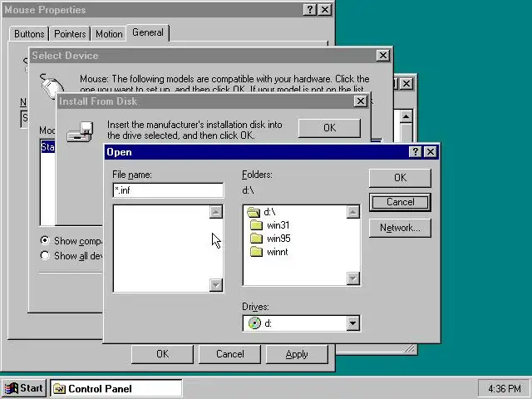
Task: Close the Install From Disk dialog
Action: point(360,101)
